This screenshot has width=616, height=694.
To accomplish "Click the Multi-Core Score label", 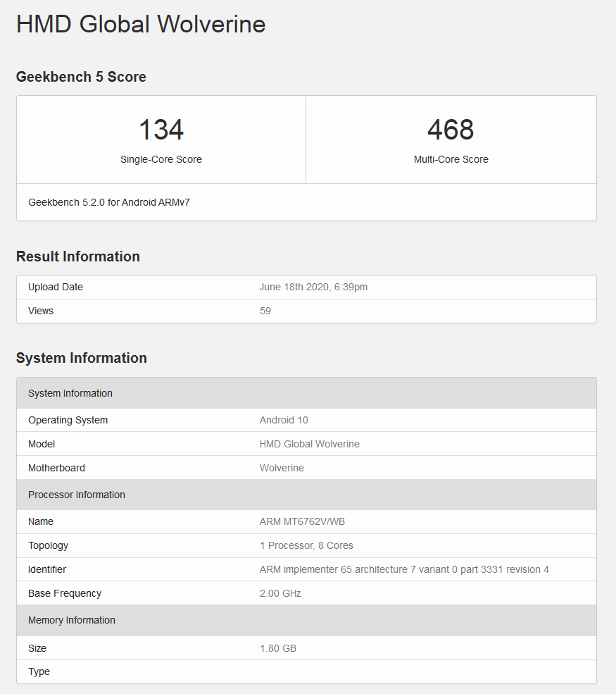I will (451, 159).
